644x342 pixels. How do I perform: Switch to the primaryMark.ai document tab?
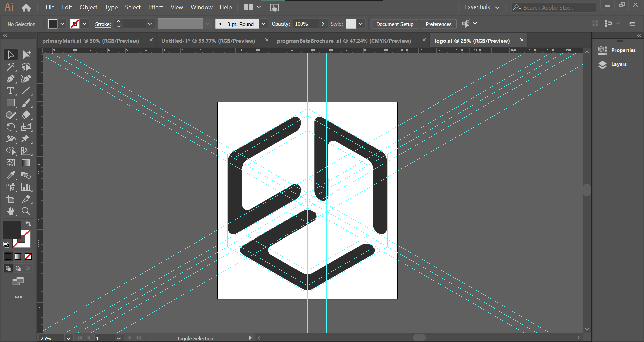point(90,40)
